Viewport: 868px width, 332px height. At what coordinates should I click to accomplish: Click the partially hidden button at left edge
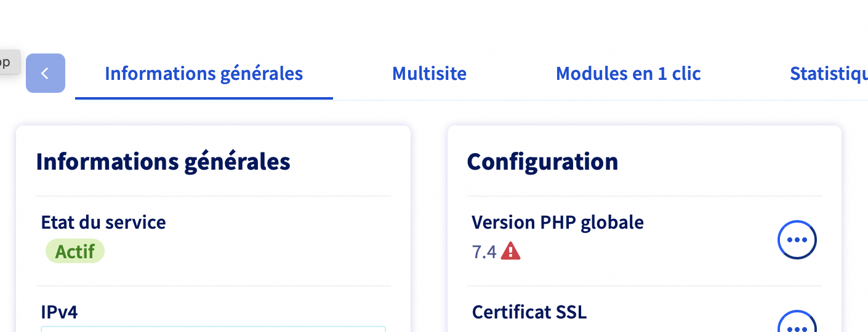[x=9, y=62]
